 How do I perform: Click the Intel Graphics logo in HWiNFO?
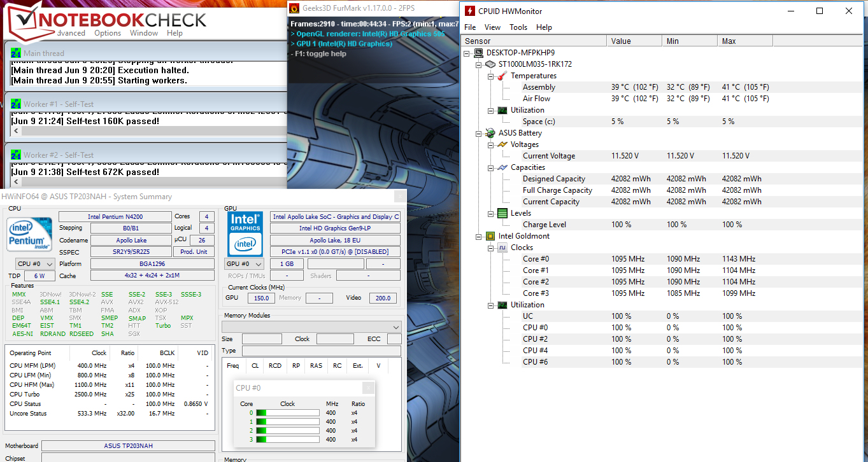click(245, 233)
